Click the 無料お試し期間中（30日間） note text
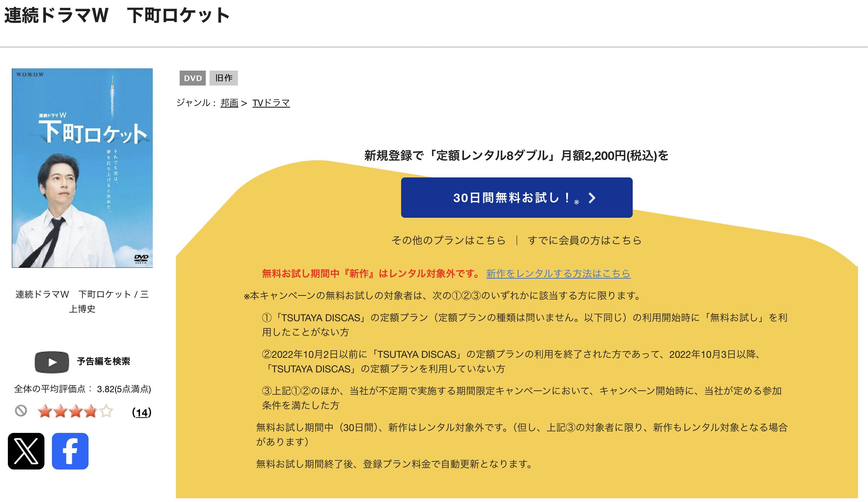 pyautogui.click(x=522, y=434)
